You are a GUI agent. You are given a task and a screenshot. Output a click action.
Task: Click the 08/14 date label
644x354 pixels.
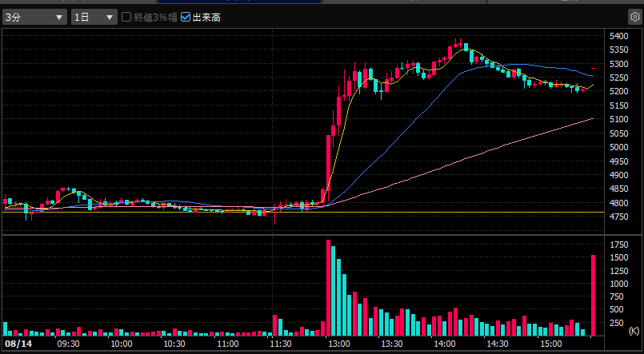click(18, 344)
